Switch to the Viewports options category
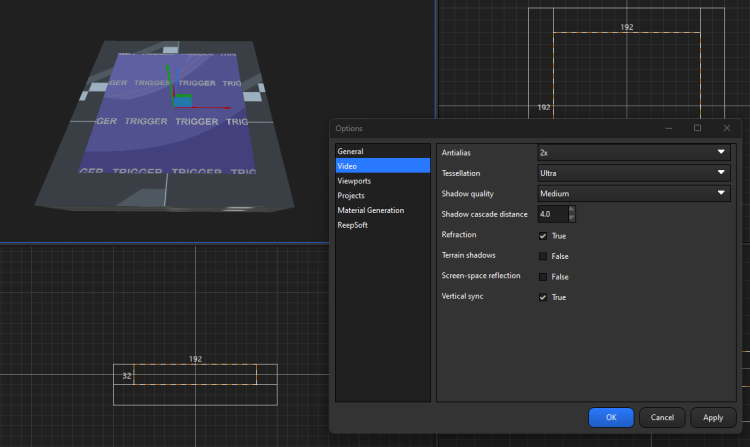The image size is (750, 447). (x=354, y=181)
